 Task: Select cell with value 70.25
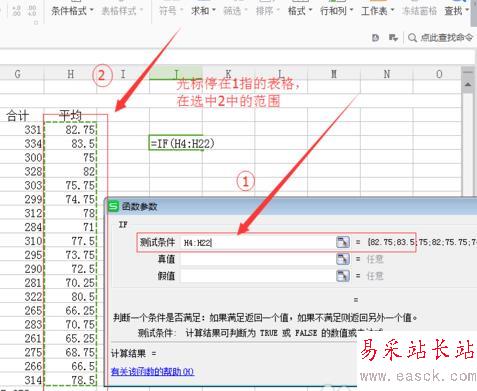[70, 283]
